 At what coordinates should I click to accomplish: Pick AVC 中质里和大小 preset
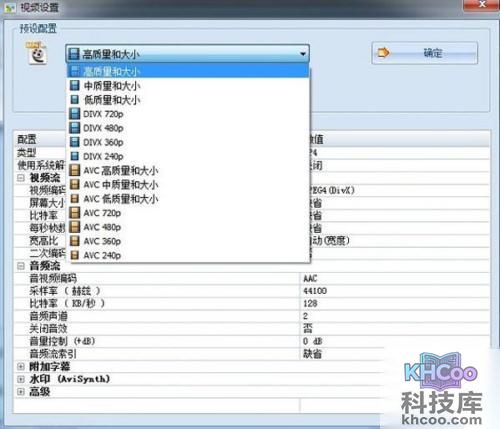point(188,185)
